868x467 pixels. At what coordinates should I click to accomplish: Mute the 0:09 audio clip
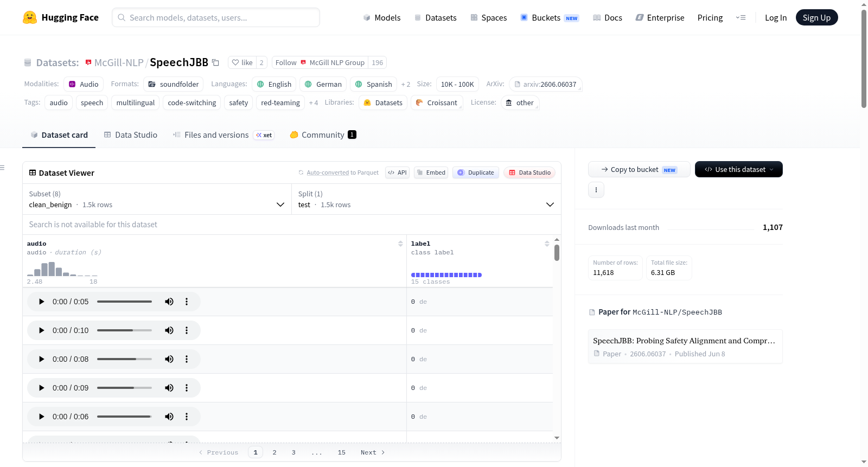pyautogui.click(x=169, y=388)
